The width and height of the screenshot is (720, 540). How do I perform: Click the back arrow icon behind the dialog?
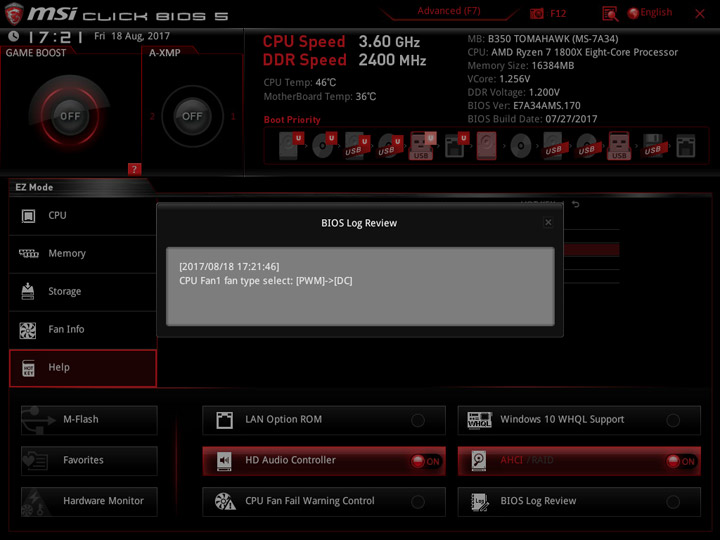(x=575, y=204)
